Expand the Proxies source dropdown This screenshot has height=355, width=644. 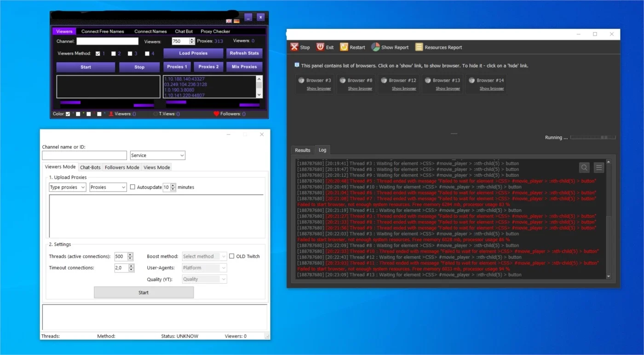(x=108, y=187)
